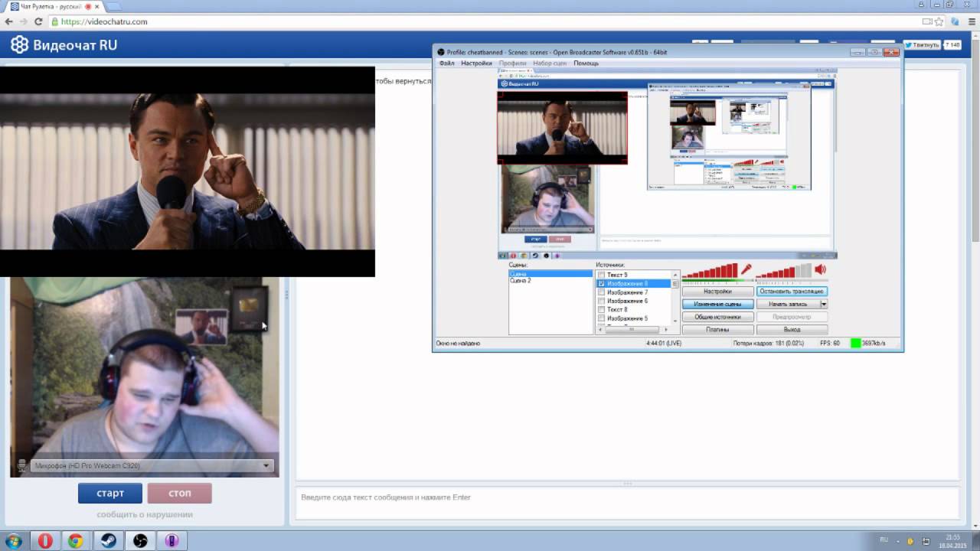Click the 4:44:01 (LIVE) status text
Viewport: 980px width, 551px height.
[663, 343]
